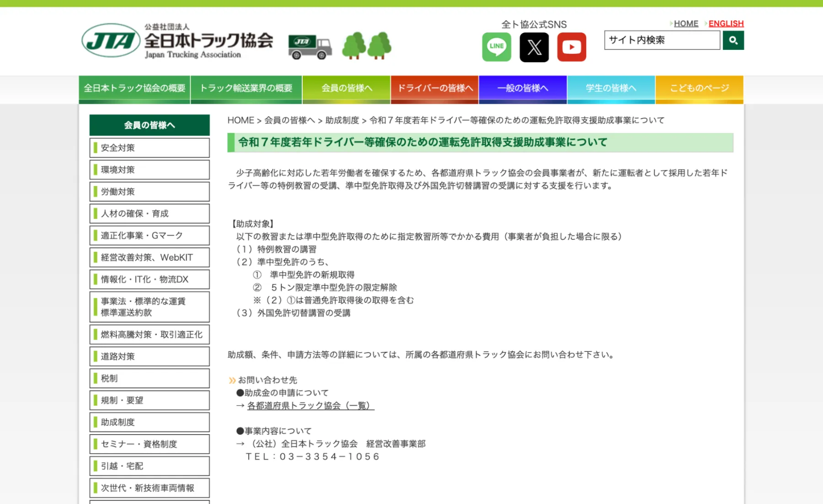The image size is (823, 504).
Task: Click the site search magnifier button
Action: click(x=733, y=40)
